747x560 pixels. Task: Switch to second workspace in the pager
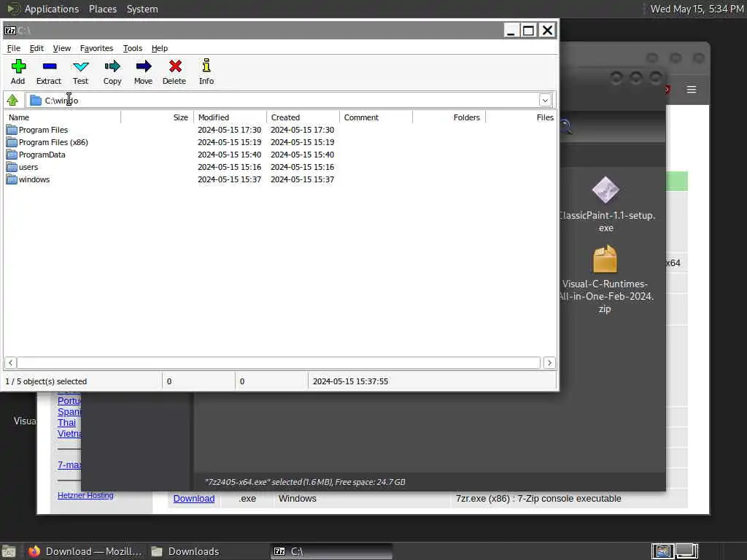[686, 551]
